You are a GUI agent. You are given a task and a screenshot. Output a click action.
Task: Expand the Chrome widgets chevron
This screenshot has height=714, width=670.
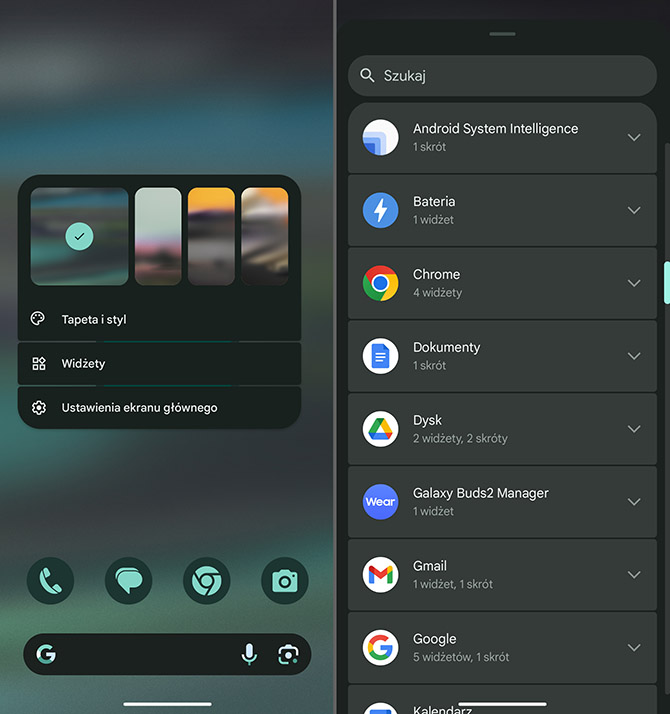(x=634, y=283)
